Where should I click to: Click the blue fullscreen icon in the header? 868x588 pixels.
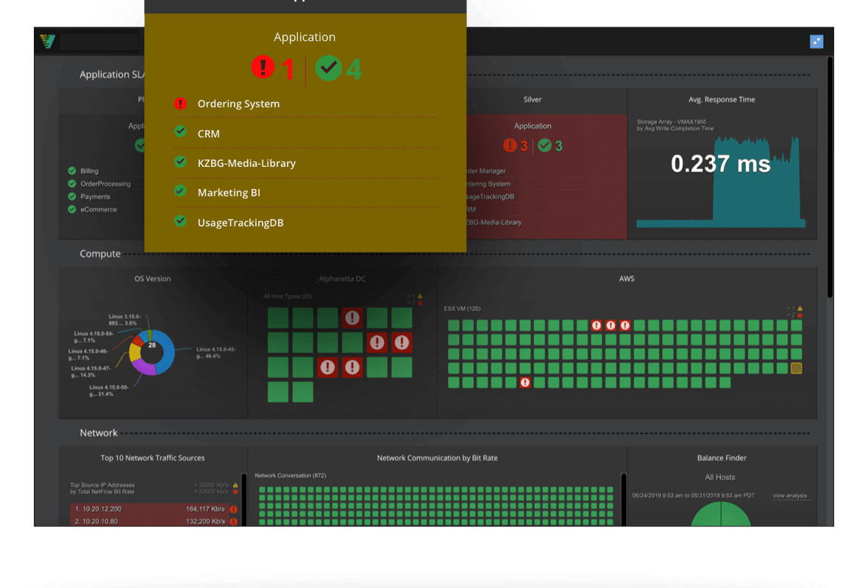pyautogui.click(x=816, y=41)
